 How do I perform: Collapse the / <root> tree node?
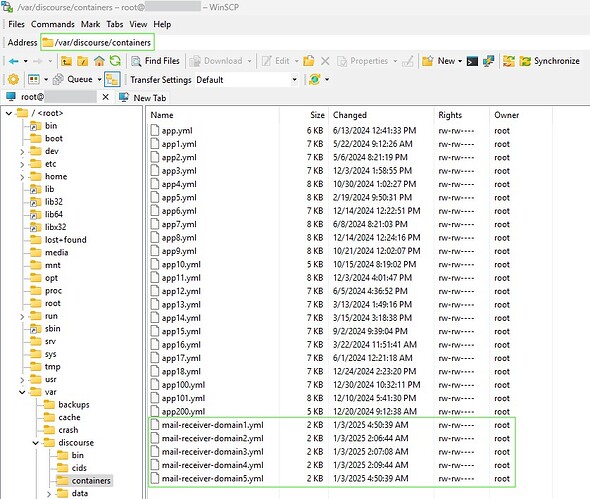tap(9, 113)
